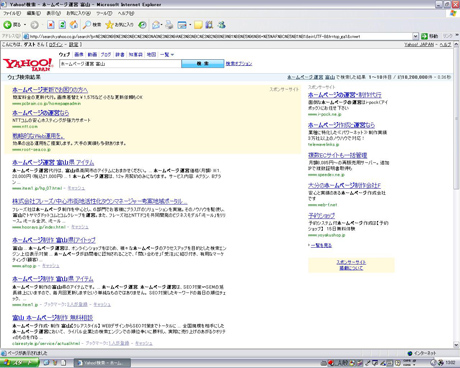Viewport: 460px width, 368px height.
Task: Click the ログイン link in greeting bar
Action: pyautogui.click(x=56, y=44)
